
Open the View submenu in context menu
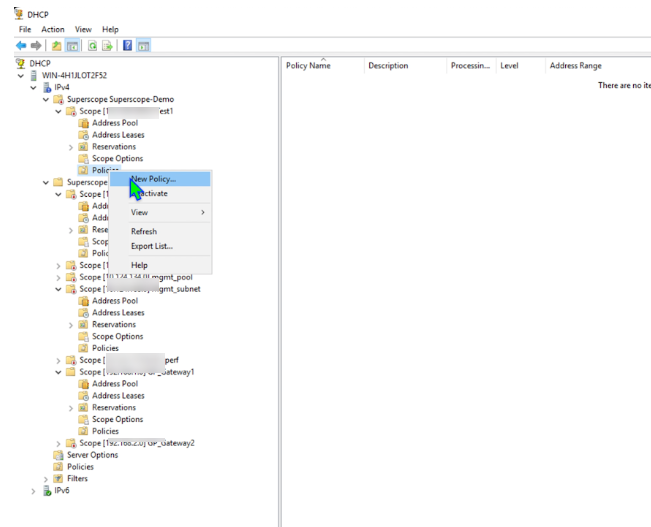click(140, 212)
